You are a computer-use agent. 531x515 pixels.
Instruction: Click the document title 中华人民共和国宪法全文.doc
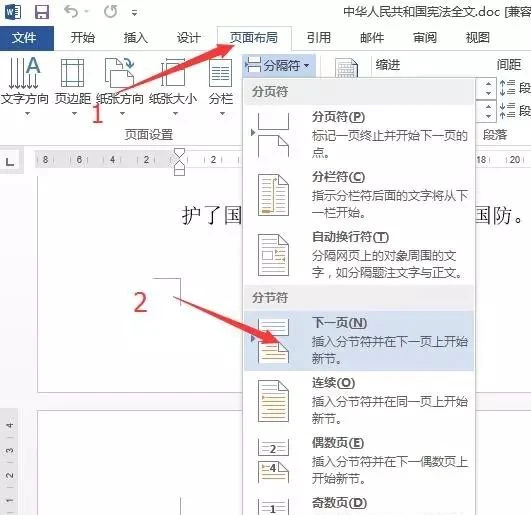point(422,12)
